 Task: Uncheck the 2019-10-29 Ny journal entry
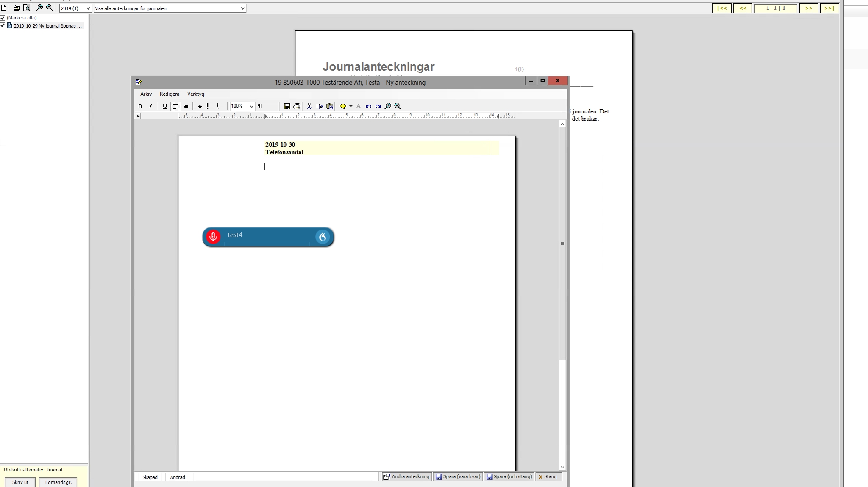pyautogui.click(x=3, y=26)
